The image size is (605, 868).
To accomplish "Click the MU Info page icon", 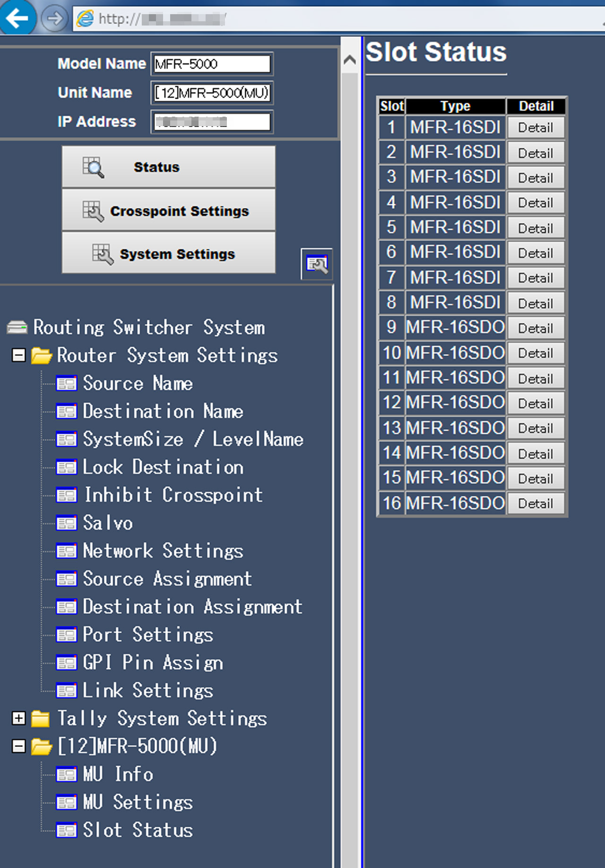I will pyautogui.click(x=66, y=774).
